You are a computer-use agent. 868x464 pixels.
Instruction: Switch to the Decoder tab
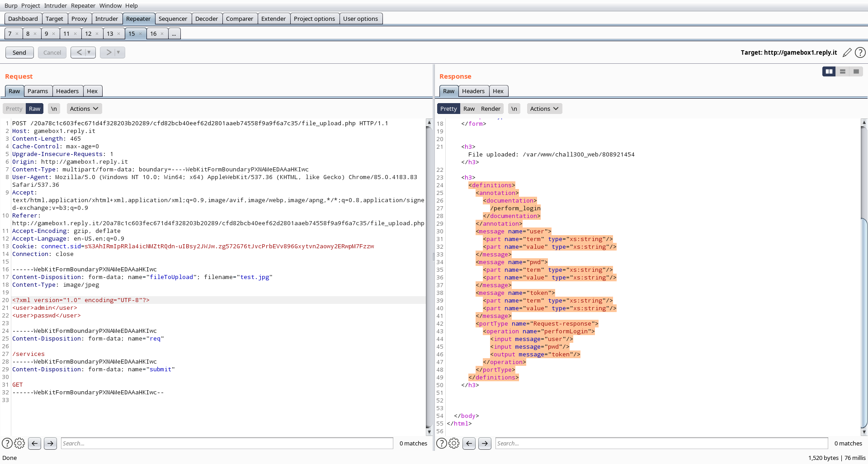point(207,19)
